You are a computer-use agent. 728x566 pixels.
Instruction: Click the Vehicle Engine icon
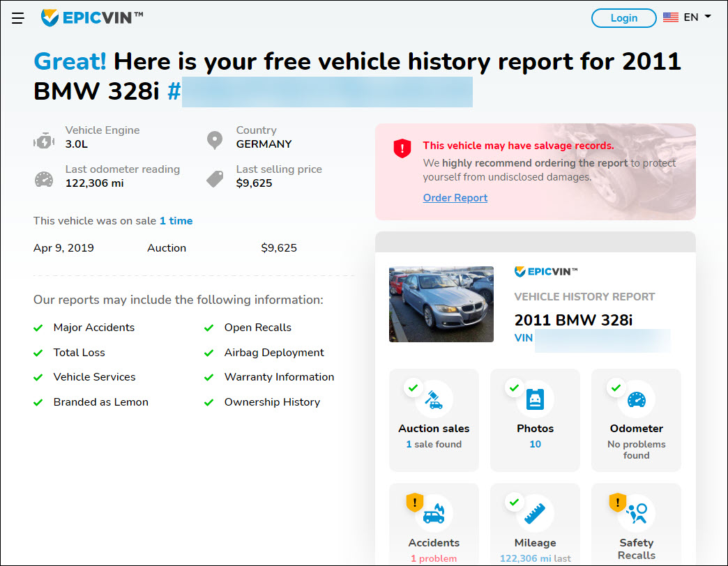pyautogui.click(x=44, y=141)
